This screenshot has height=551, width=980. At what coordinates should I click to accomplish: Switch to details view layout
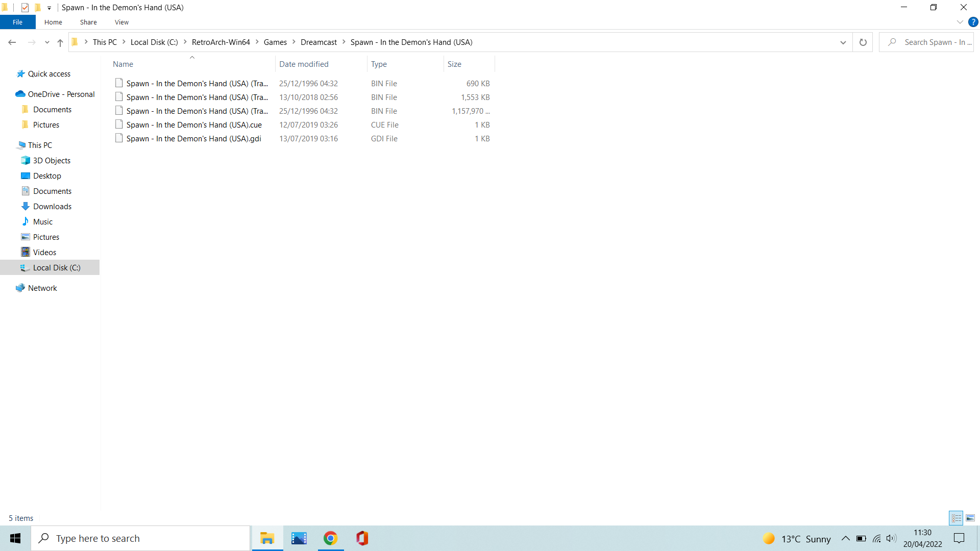tap(956, 518)
